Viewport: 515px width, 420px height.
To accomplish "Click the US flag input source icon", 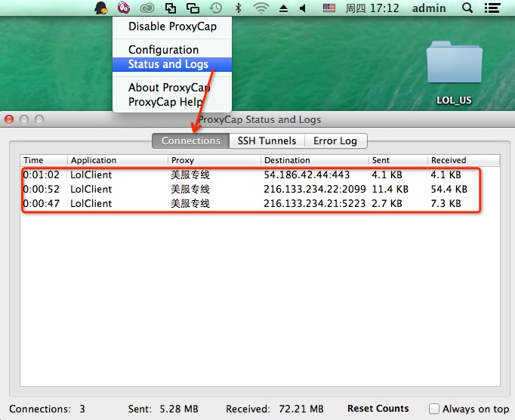I will click(x=329, y=8).
